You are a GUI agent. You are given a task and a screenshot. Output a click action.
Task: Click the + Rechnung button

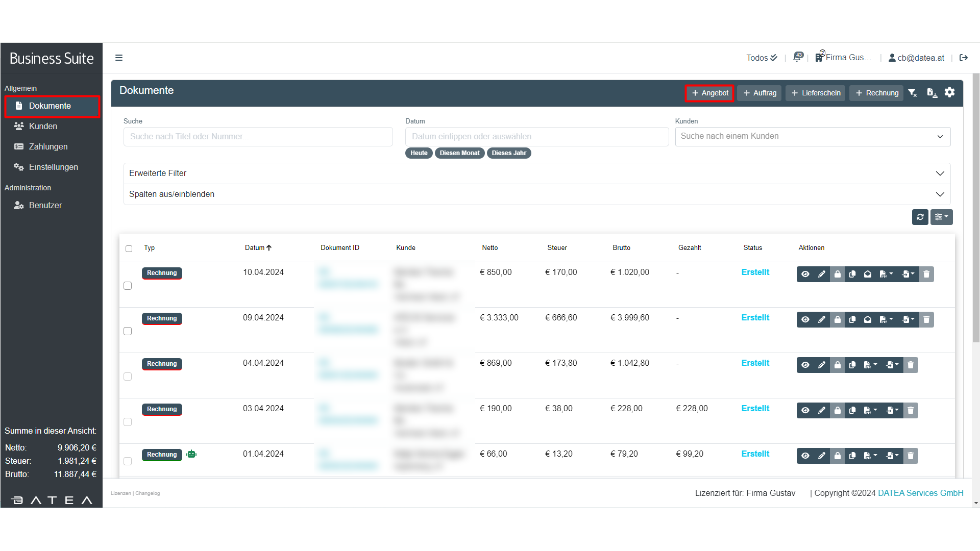tap(876, 93)
